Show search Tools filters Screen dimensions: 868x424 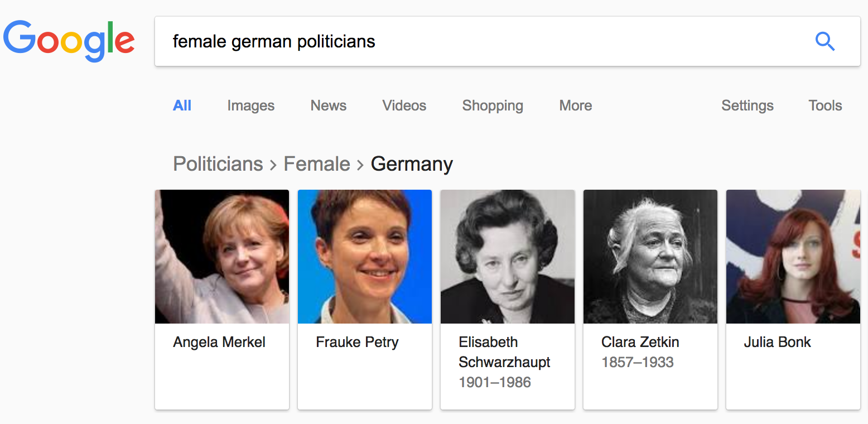tap(825, 105)
